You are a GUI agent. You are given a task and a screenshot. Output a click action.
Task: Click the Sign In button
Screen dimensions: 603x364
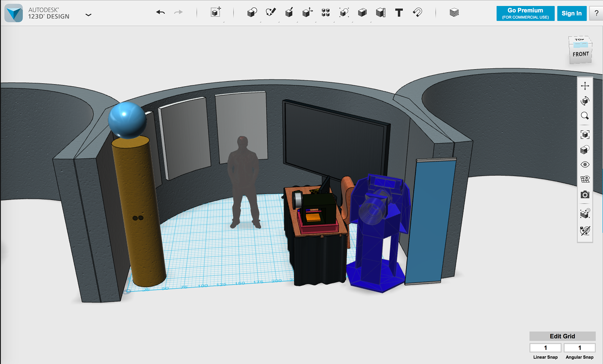point(572,13)
